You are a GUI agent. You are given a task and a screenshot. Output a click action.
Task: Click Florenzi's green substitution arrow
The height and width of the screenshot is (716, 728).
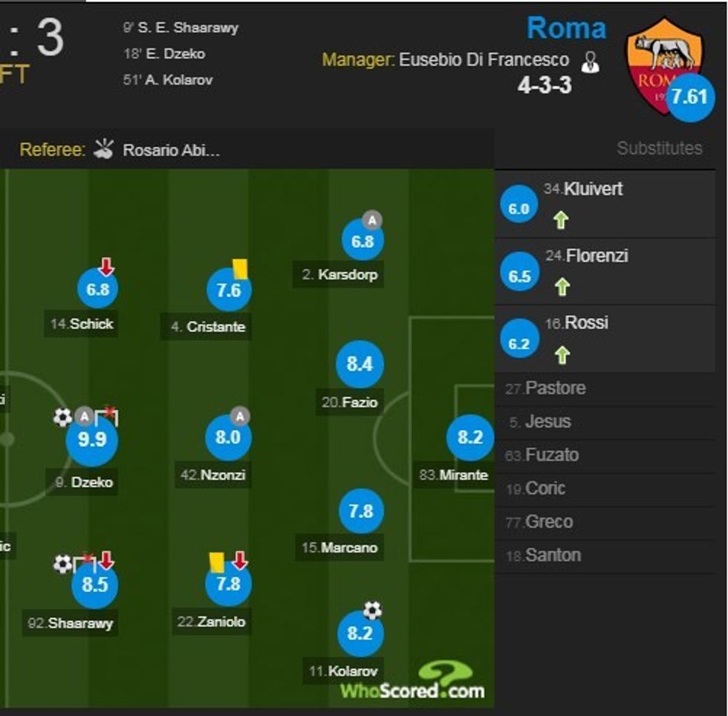(x=562, y=287)
